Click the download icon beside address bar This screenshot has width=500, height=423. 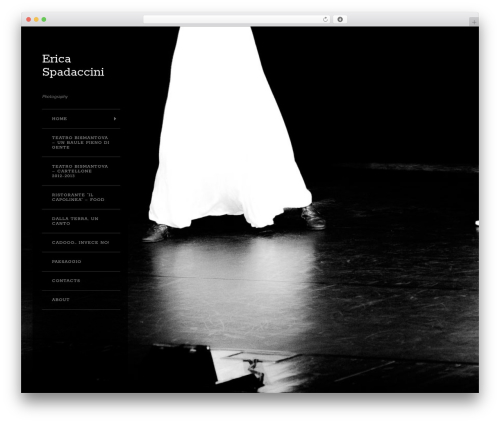pos(340,20)
